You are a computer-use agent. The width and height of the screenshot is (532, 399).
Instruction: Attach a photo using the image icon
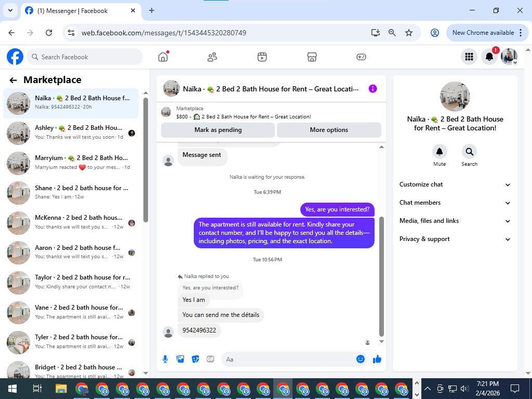tap(180, 359)
